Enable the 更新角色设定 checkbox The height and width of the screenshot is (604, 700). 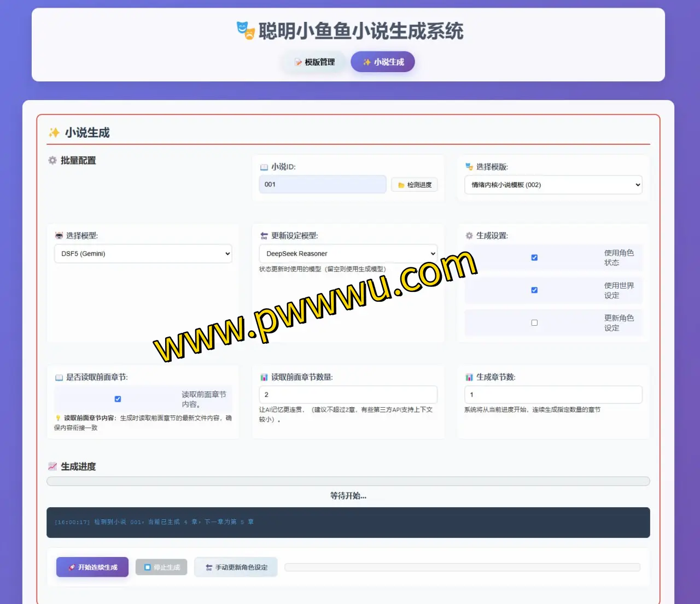point(534,322)
